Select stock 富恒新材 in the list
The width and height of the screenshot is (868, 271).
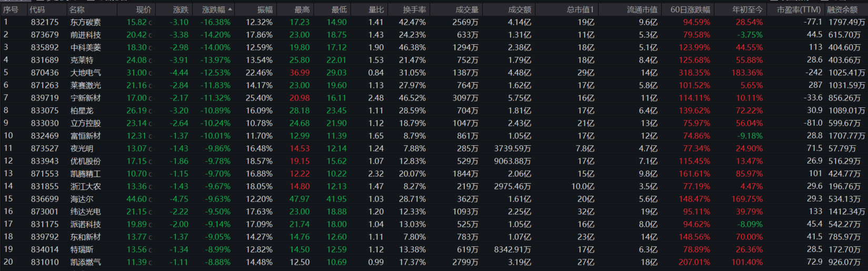(86, 136)
